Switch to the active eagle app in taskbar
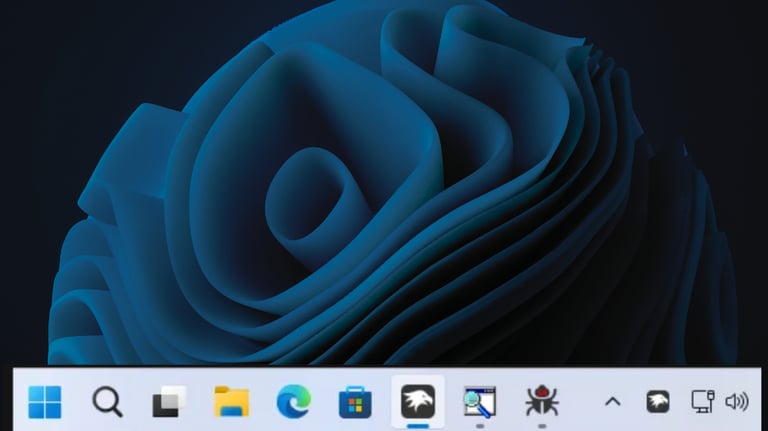Viewport: 768px width, 431px height. coord(418,402)
